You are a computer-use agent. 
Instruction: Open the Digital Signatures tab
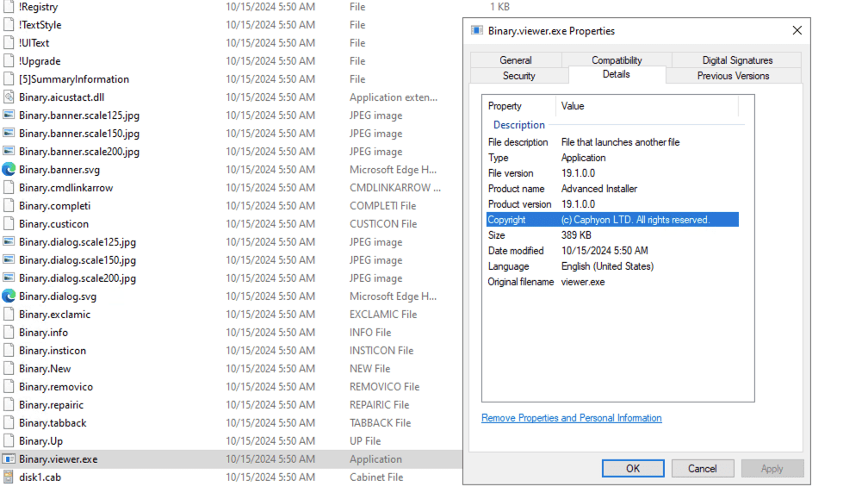click(x=737, y=59)
